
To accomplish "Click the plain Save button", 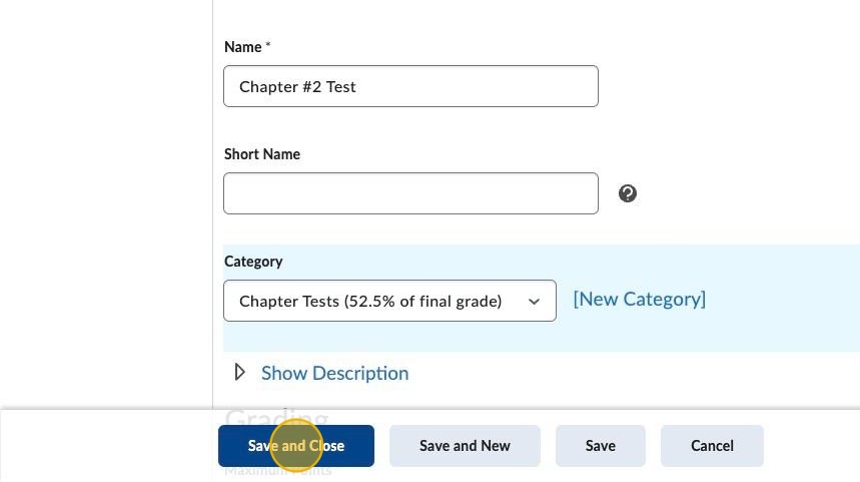I will pos(600,446).
